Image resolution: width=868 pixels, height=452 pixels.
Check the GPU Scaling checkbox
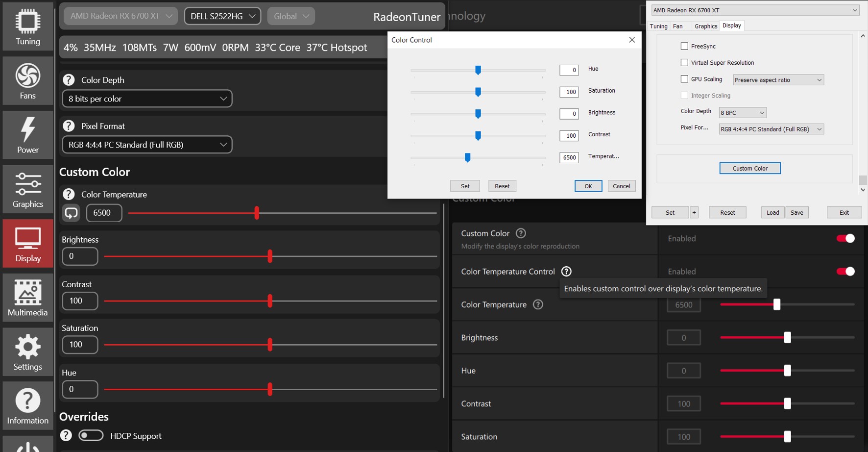684,79
